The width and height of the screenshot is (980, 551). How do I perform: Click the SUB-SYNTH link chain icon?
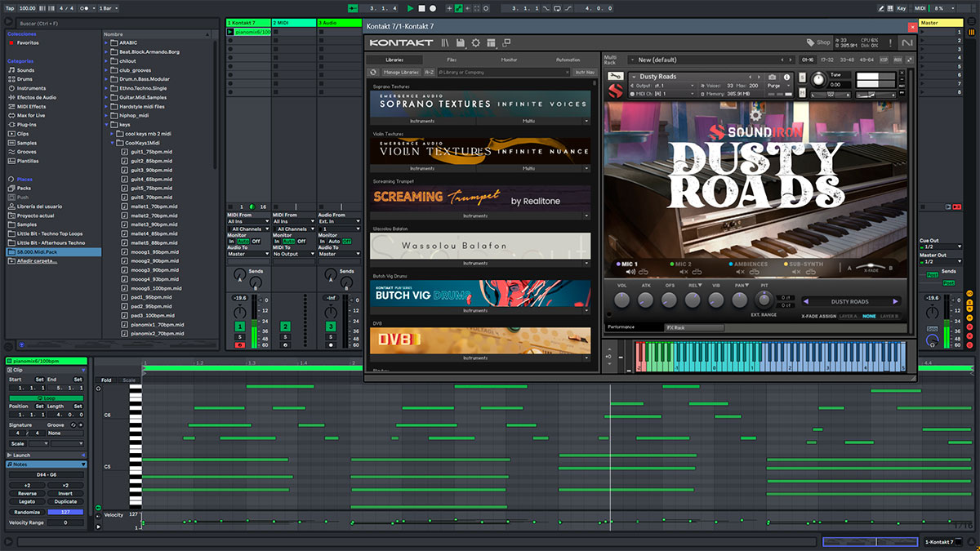[x=811, y=272]
